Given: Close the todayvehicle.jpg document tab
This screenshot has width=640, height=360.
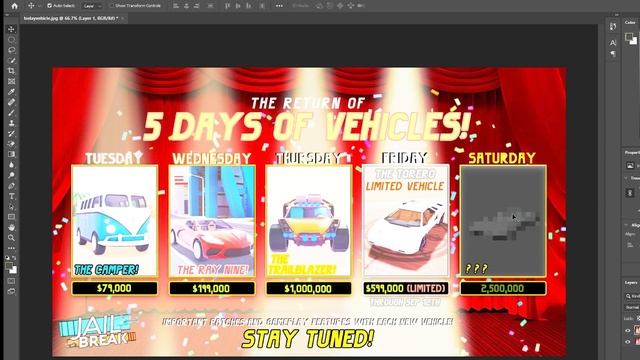Looking at the screenshot, I should pyautogui.click(x=123, y=18).
